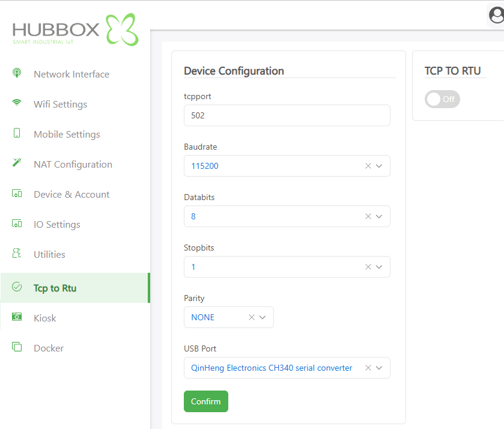Click the Mobile Settings phone icon
The height and width of the screenshot is (429, 504).
pos(17,134)
